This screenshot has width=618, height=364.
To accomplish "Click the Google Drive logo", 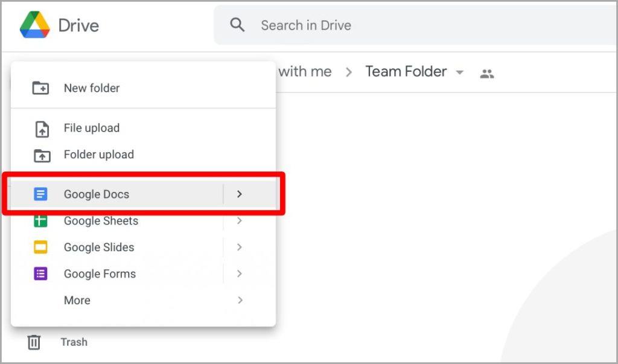I will [x=34, y=25].
